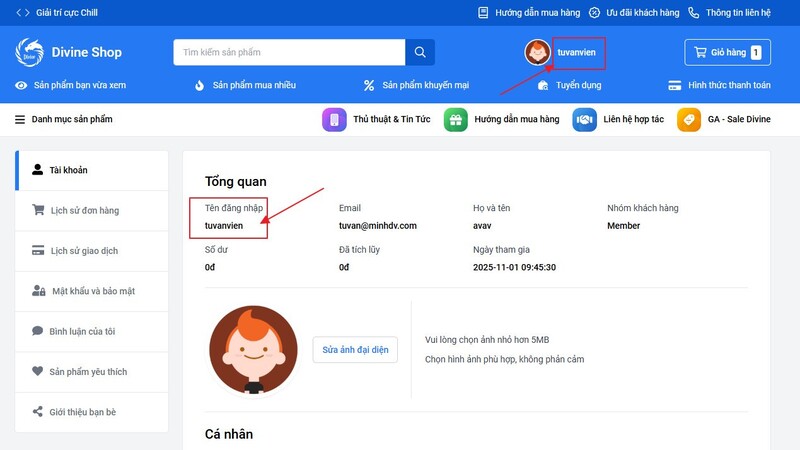Screen dimensions: 800x450
Task: Click the blue handshake icon for cooperation
Action: click(x=584, y=119)
